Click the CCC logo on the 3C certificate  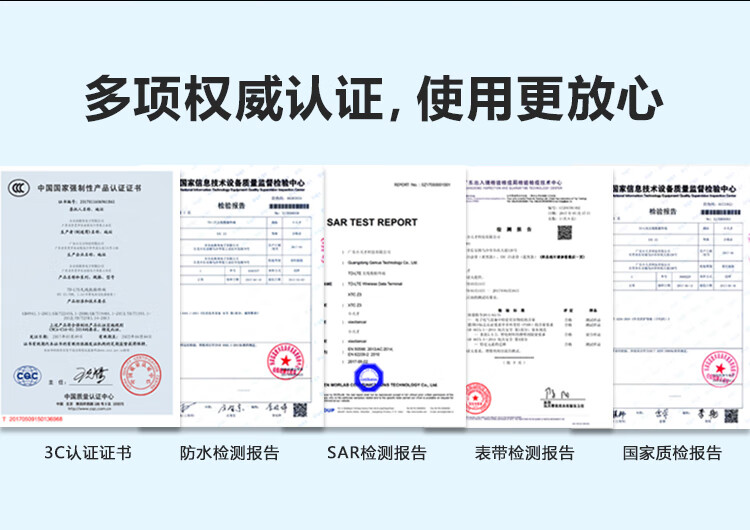coord(19,188)
